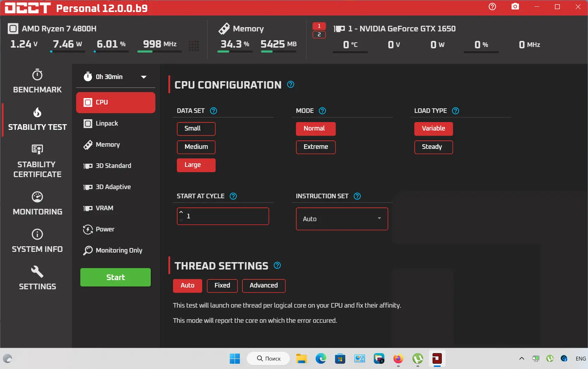588x369 pixels.
Task: Open CPU Configuration help icon
Action: [291, 84]
